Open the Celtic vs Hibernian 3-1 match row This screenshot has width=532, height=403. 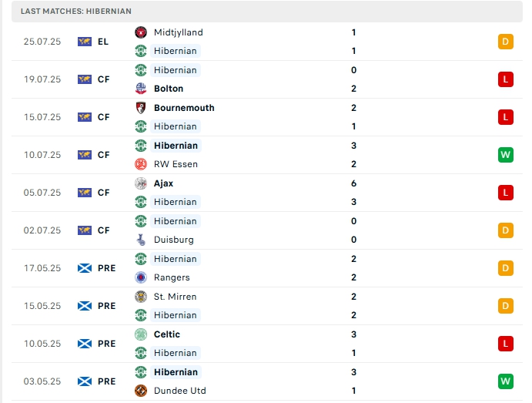(267, 344)
